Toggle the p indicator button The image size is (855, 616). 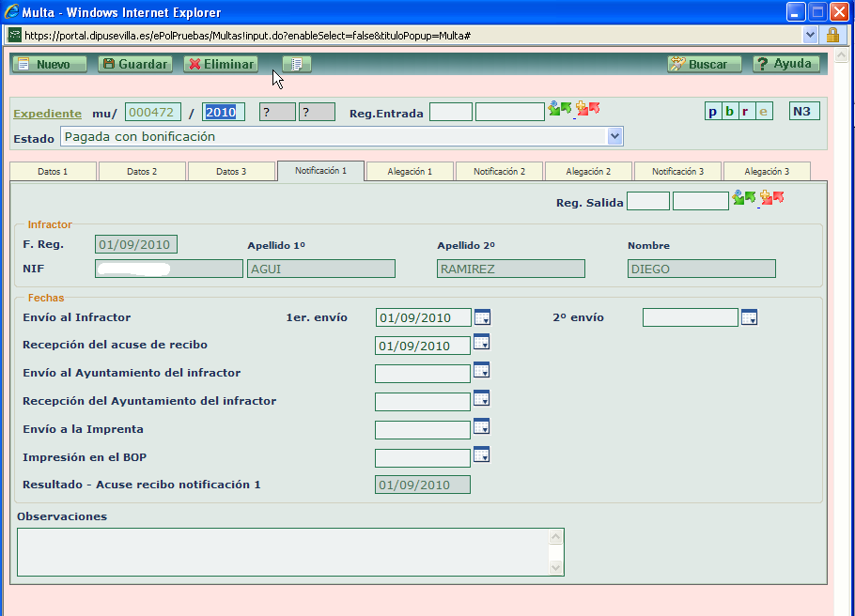(712, 111)
